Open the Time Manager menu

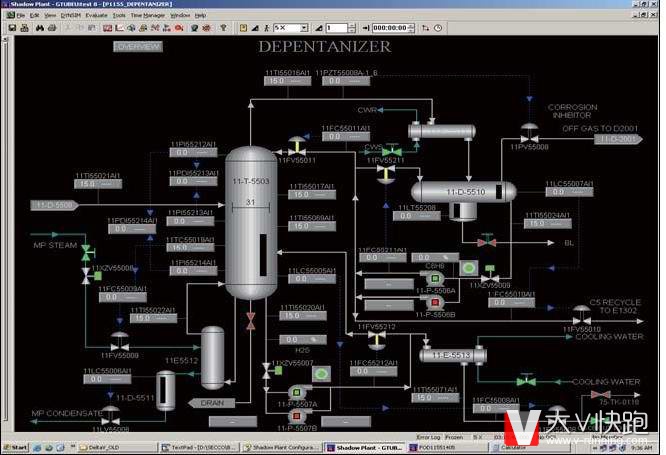[148, 16]
